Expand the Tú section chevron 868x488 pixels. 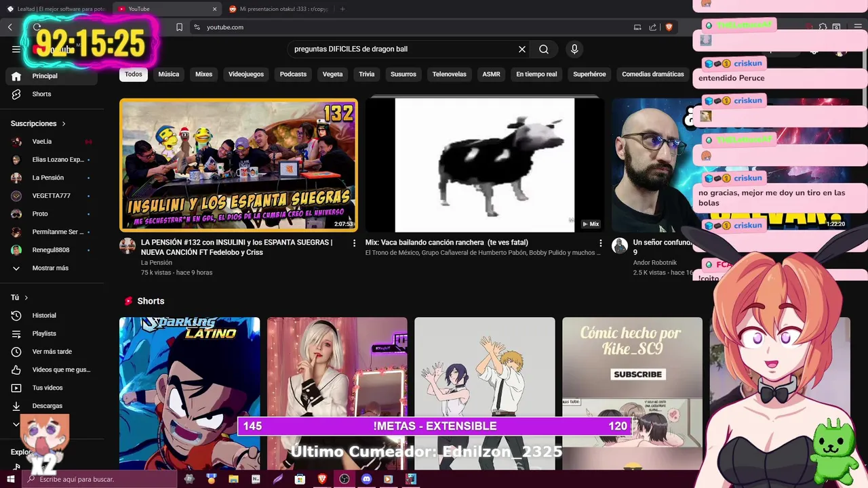click(26, 298)
